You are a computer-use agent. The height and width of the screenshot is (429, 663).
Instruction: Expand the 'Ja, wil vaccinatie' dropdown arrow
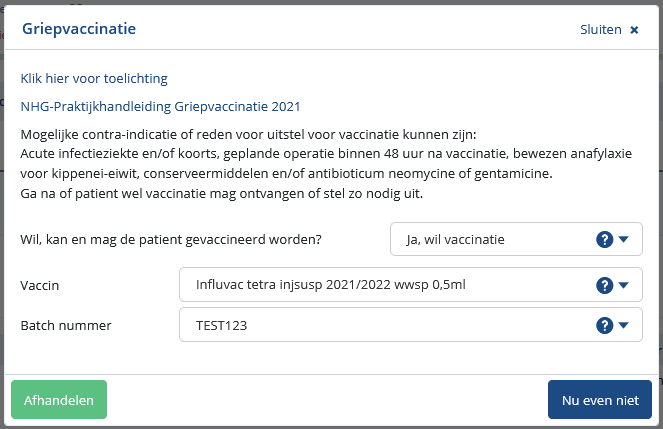pyautogui.click(x=624, y=240)
